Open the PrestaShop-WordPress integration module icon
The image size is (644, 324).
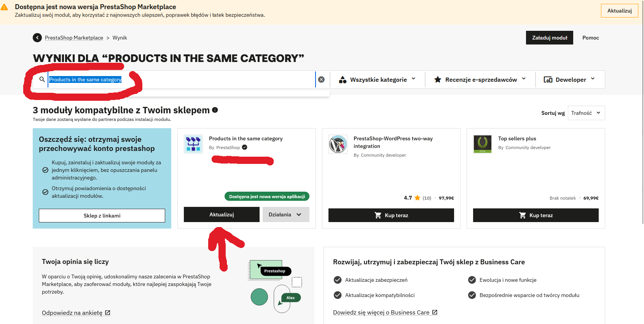point(338,144)
